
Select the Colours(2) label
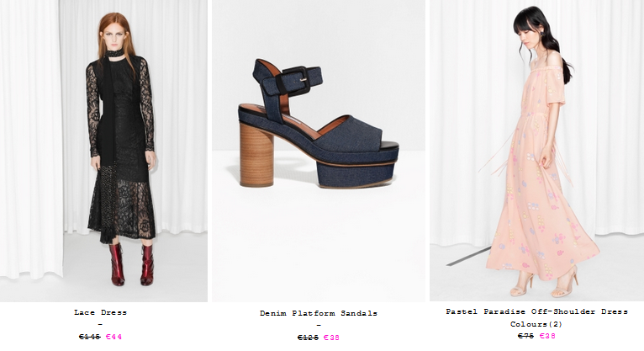click(536, 324)
